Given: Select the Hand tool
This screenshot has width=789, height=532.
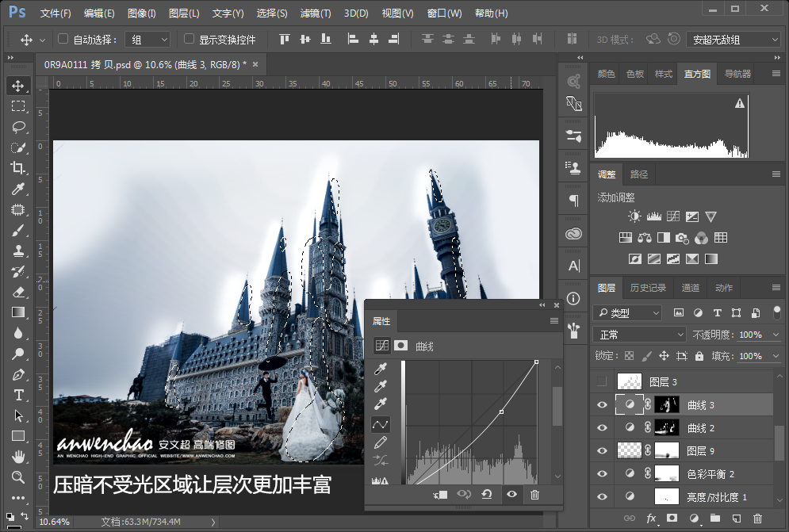Looking at the screenshot, I should (x=18, y=457).
